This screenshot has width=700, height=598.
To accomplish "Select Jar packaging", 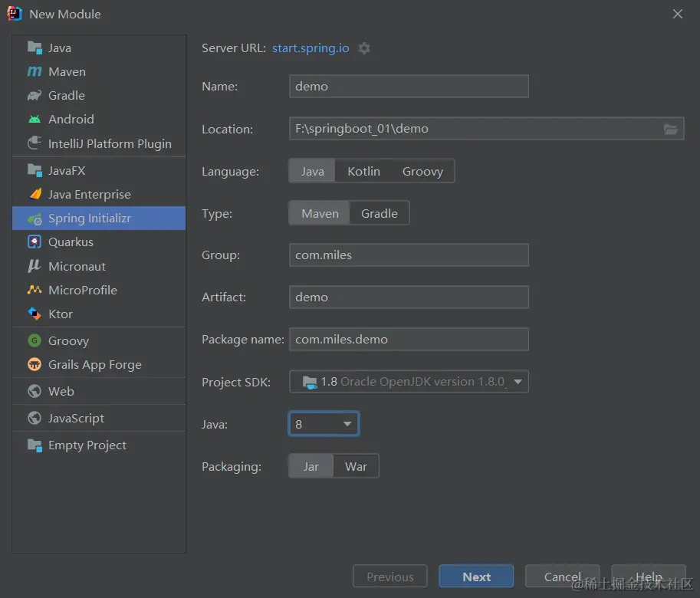I will point(311,466).
